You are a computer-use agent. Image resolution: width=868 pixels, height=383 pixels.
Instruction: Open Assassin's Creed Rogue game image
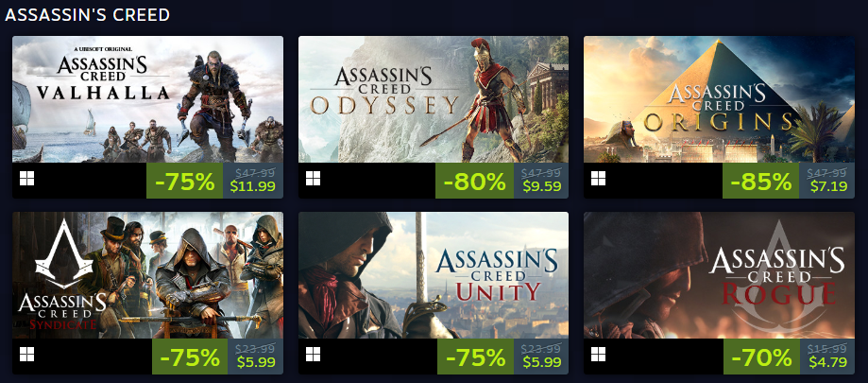[719, 274]
